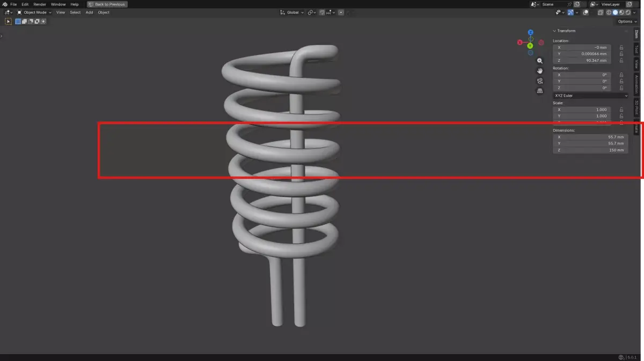Viewport: 644px width, 361px height.
Task: Open the Edit menu
Action: [x=25, y=4]
